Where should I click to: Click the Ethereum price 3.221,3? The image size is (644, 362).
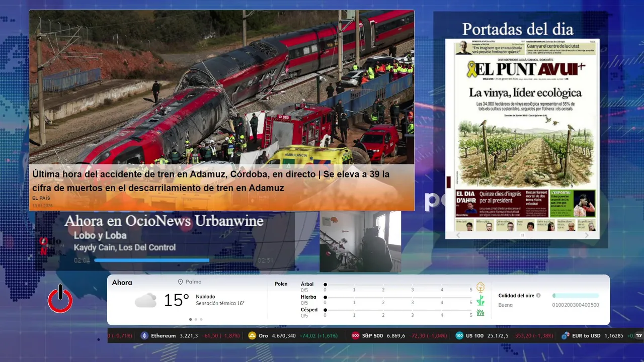coord(189,336)
